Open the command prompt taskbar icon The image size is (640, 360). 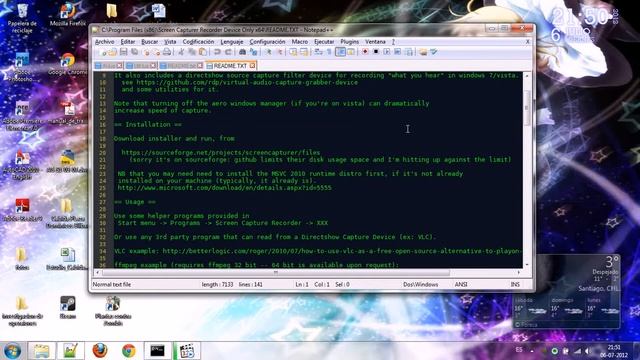point(157,351)
